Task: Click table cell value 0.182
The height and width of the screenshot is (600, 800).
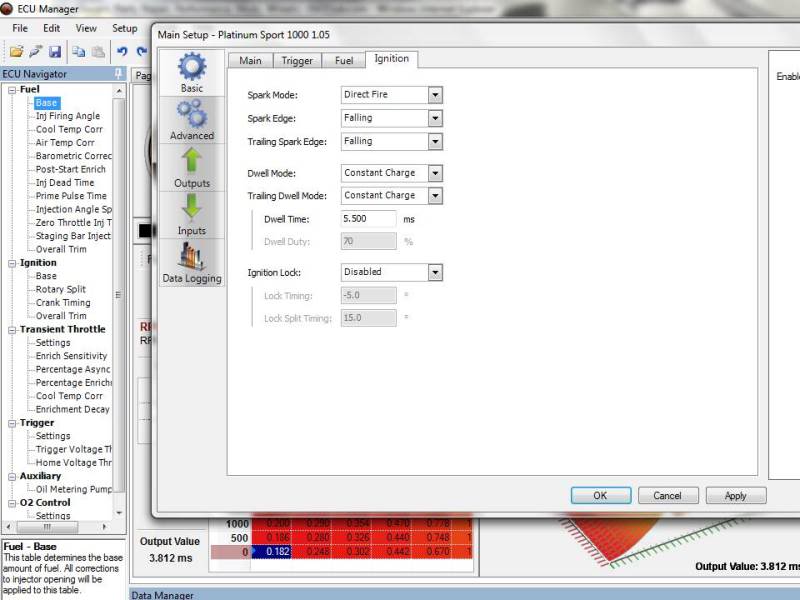Action: [271, 552]
